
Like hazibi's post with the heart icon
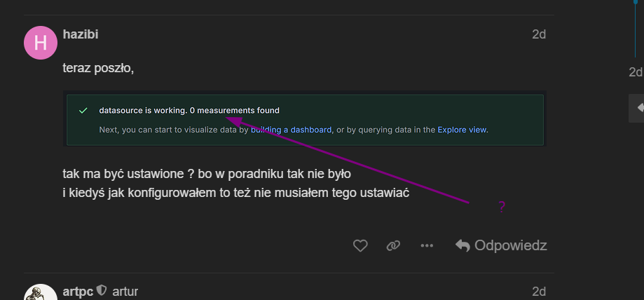(360, 245)
